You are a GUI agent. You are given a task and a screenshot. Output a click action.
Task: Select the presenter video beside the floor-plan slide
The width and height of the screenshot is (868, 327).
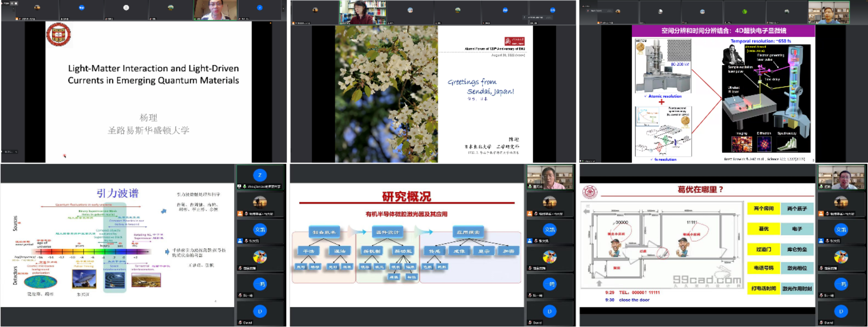841,177
